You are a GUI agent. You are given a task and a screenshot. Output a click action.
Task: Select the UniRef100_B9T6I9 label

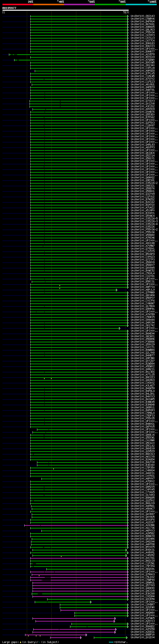[x=143, y=57]
